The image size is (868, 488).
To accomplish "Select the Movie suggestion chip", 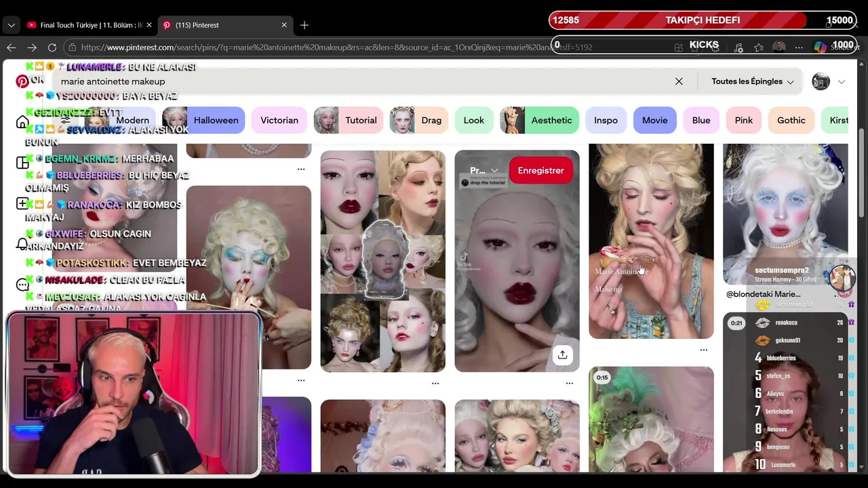I will tap(655, 120).
